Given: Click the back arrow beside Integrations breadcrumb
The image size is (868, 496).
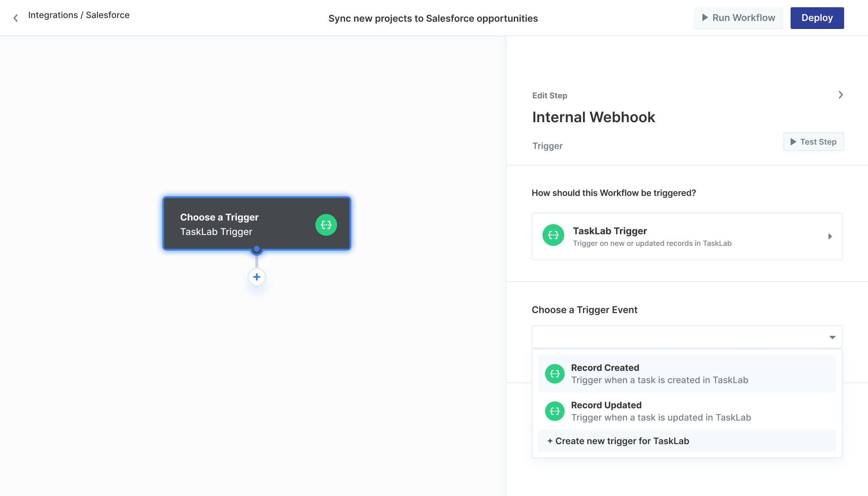Looking at the screenshot, I should tap(16, 18).
